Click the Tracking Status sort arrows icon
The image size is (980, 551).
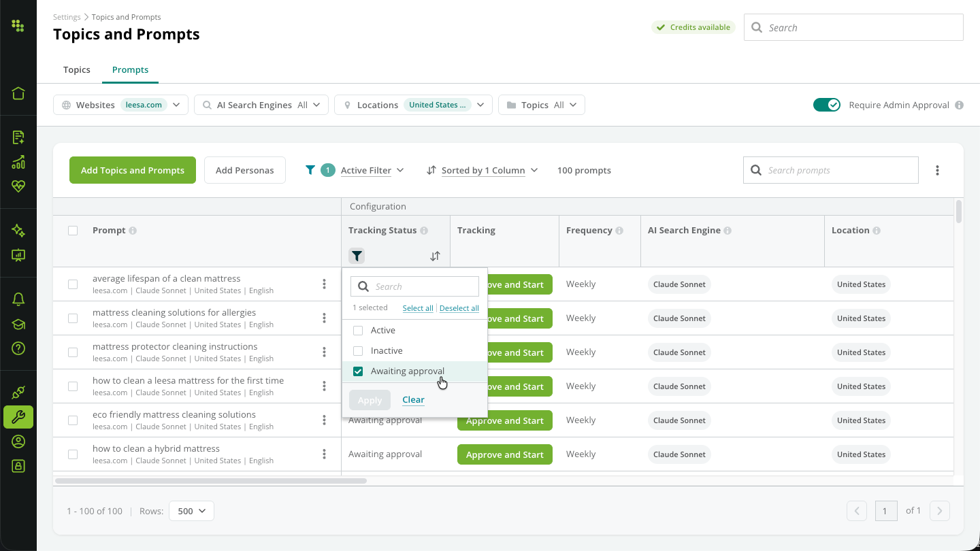tap(435, 256)
